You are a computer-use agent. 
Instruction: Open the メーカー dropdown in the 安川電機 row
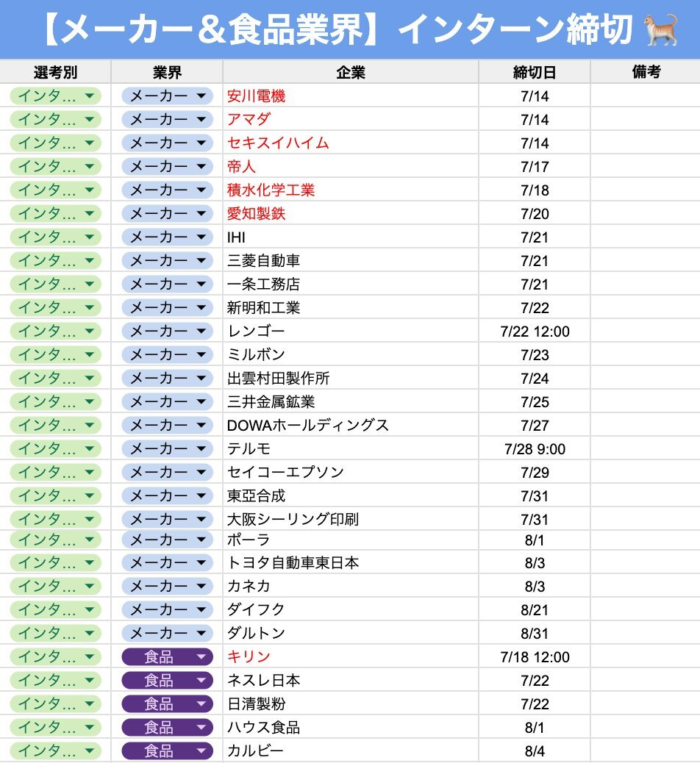[167, 96]
